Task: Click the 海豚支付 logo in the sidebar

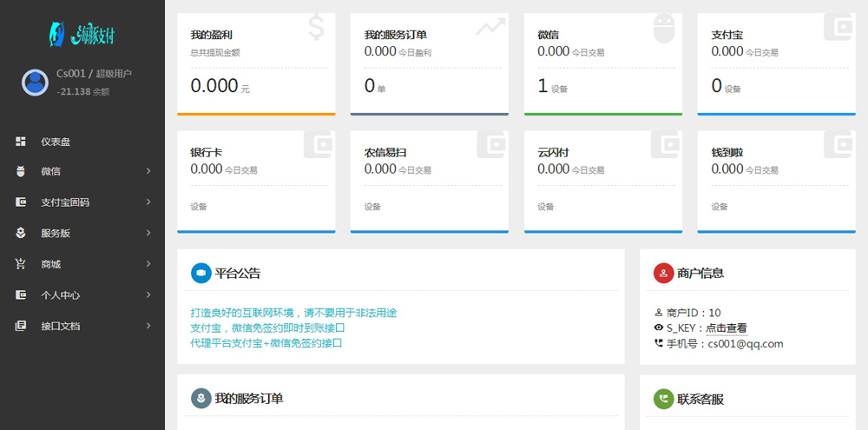Action: [x=82, y=35]
